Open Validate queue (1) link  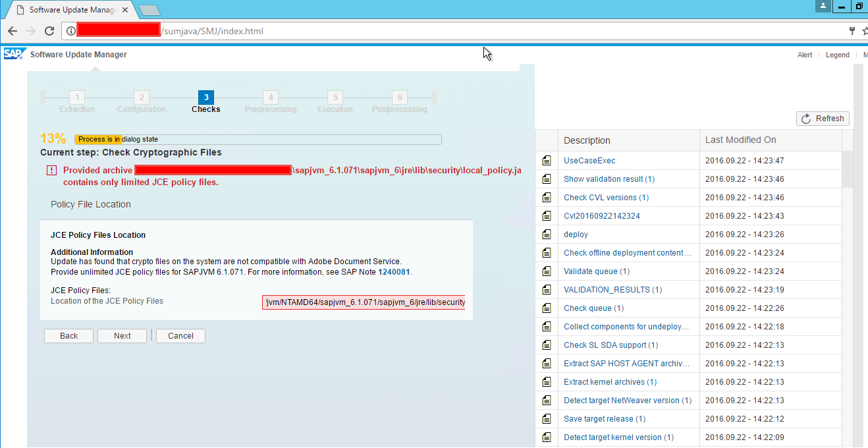[x=597, y=271]
